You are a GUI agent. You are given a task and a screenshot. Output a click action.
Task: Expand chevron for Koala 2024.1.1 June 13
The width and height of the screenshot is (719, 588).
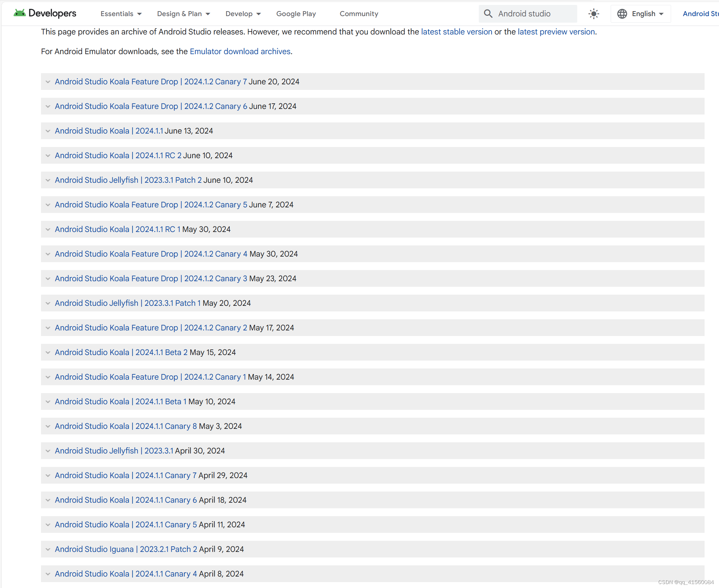[x=48, y=131]
